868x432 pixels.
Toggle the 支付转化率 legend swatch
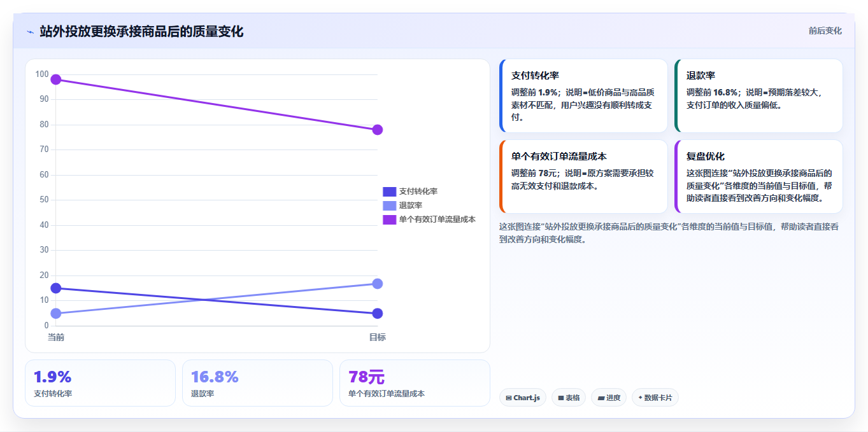(389, 192)
